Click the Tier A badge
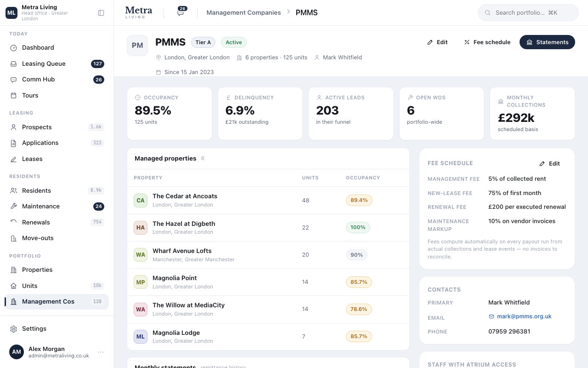588x368 pixels. 203,42
